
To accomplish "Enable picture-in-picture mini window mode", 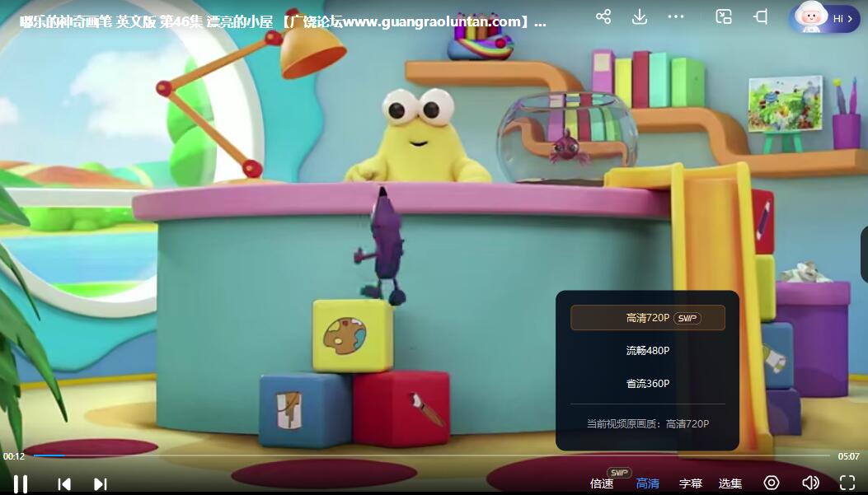I will 724,16.
